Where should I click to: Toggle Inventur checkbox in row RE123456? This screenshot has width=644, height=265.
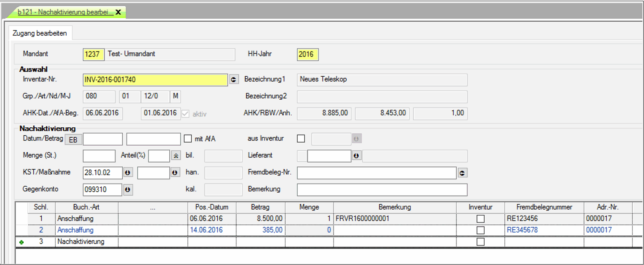(x=480, y=219)
